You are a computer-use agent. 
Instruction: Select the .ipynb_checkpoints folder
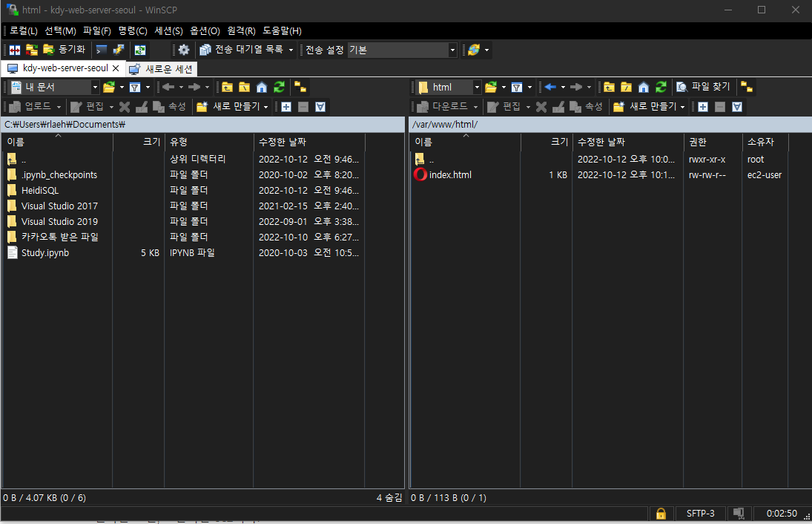click(x=59, y=175)
